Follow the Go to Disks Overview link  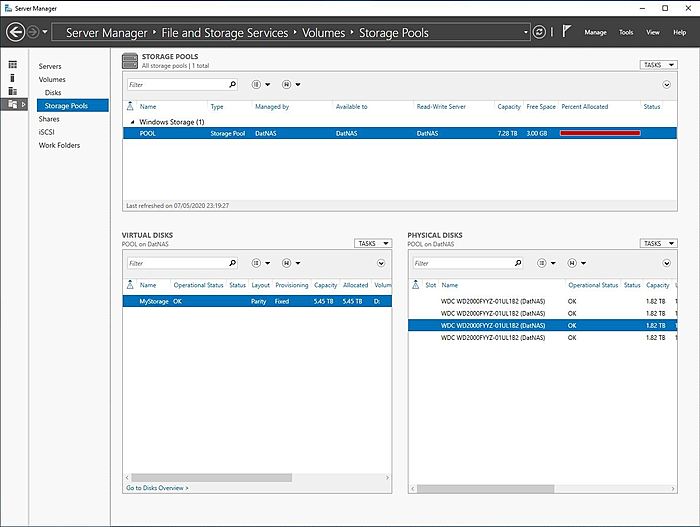157,488
